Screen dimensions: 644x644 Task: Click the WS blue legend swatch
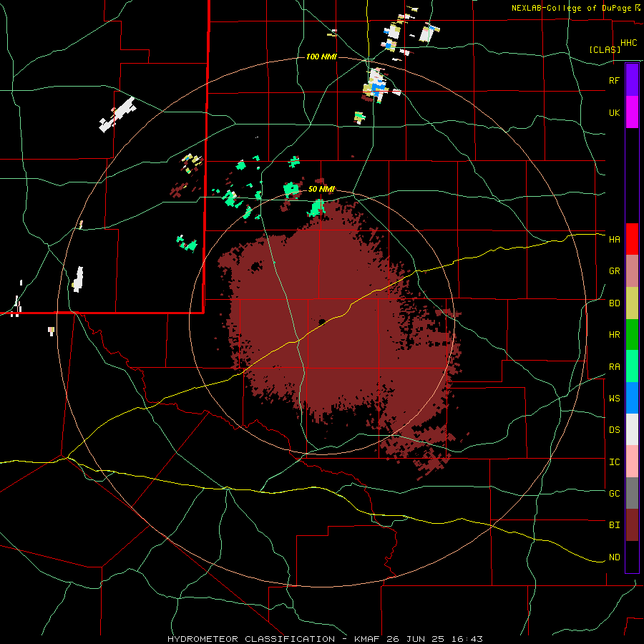(632, 398)
